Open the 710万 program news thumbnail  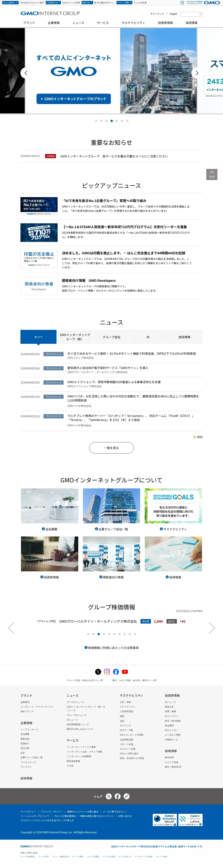coord(39,232)
